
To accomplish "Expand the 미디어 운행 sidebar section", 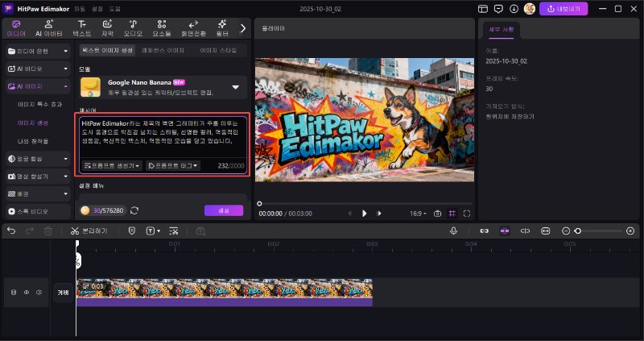I will point(38,51).
